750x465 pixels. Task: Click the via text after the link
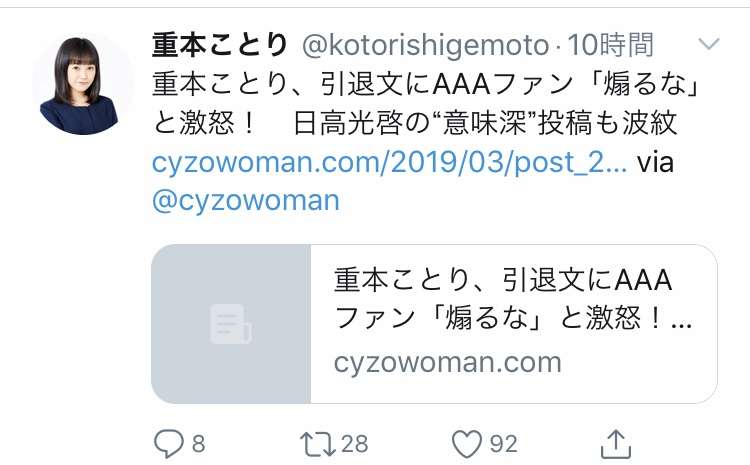coord(655,162)
